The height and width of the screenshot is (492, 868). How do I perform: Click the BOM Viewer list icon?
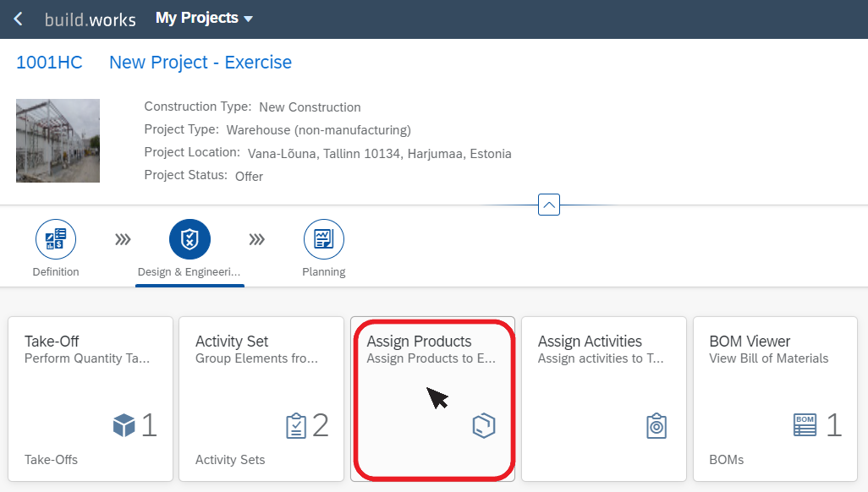(805, 425)
